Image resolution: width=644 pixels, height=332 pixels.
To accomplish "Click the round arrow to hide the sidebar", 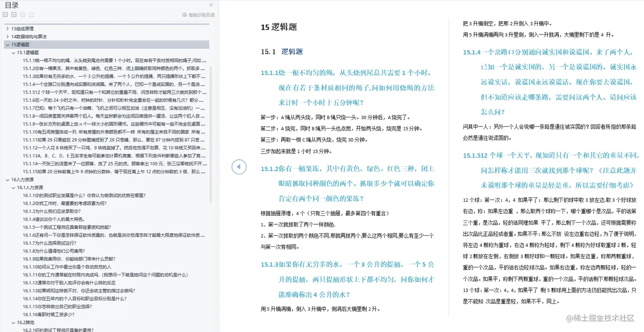I will pyautogui.click(x=239, y=167).
